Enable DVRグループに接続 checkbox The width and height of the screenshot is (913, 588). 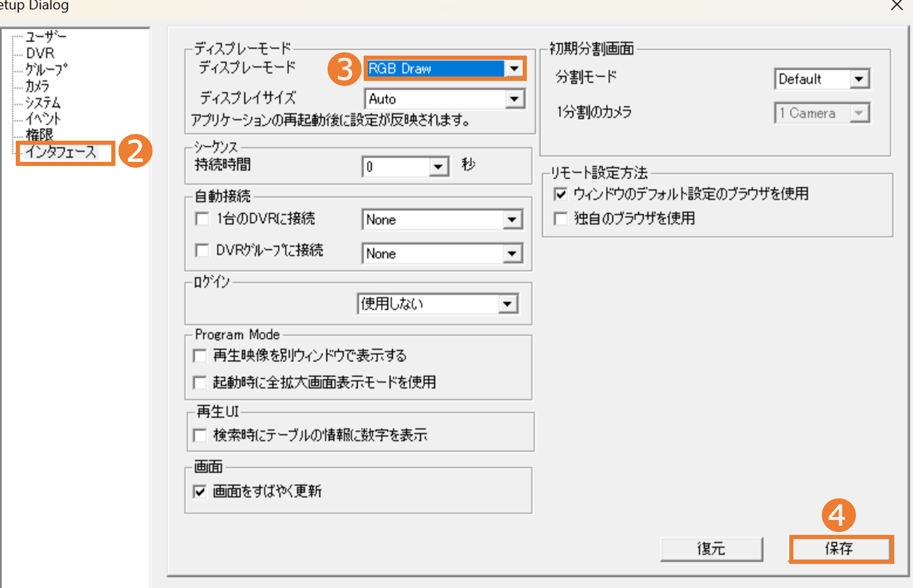(202, 250)
